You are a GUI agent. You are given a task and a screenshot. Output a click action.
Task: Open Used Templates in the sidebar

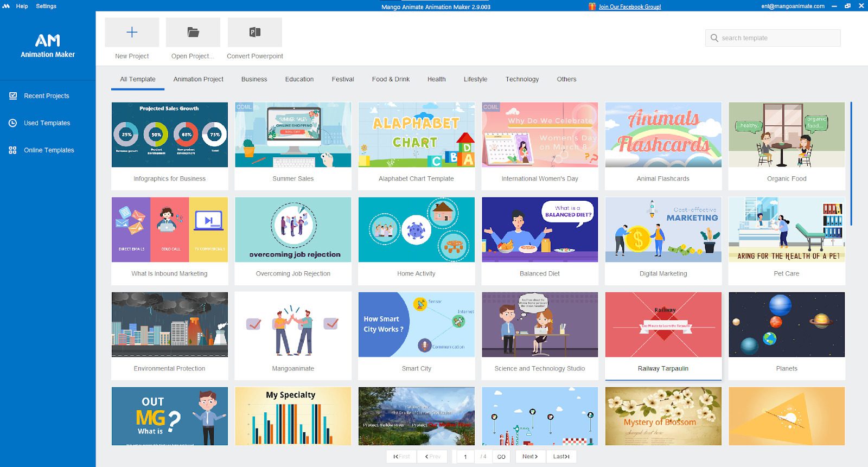(x=47, y=123)
